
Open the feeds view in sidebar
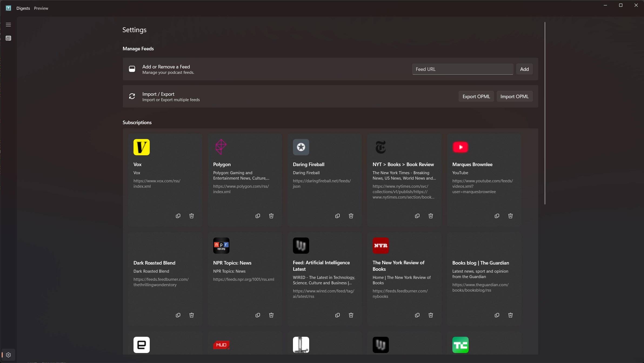tap(8, 38)
